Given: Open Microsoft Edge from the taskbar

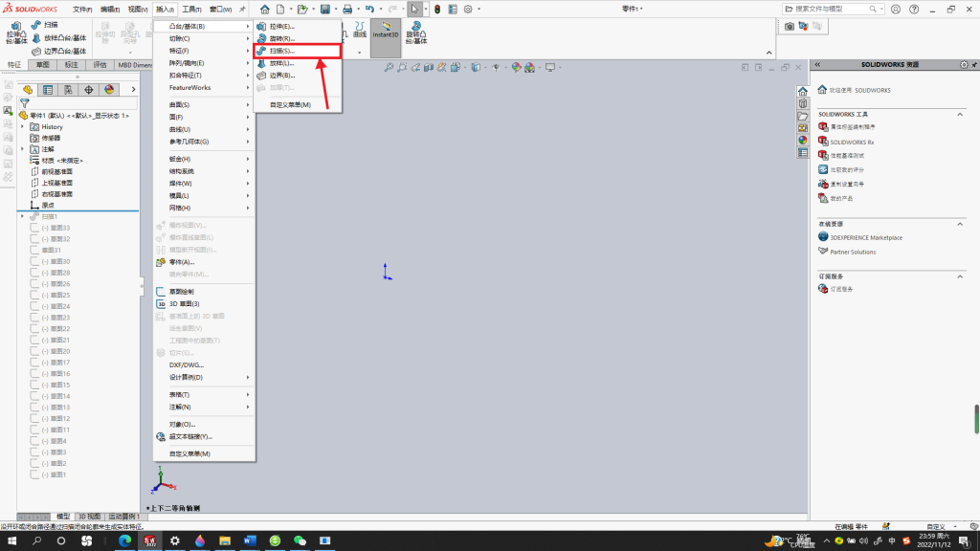Looking at the screenshot, I should point(125,541).
